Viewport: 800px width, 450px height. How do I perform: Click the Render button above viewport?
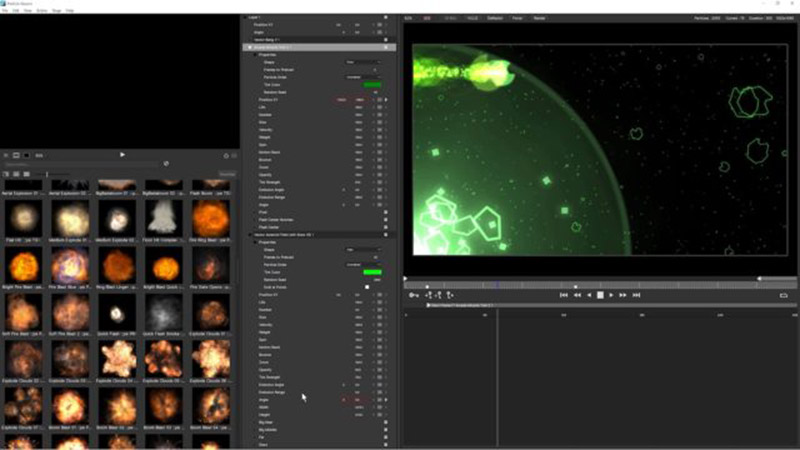539,18
